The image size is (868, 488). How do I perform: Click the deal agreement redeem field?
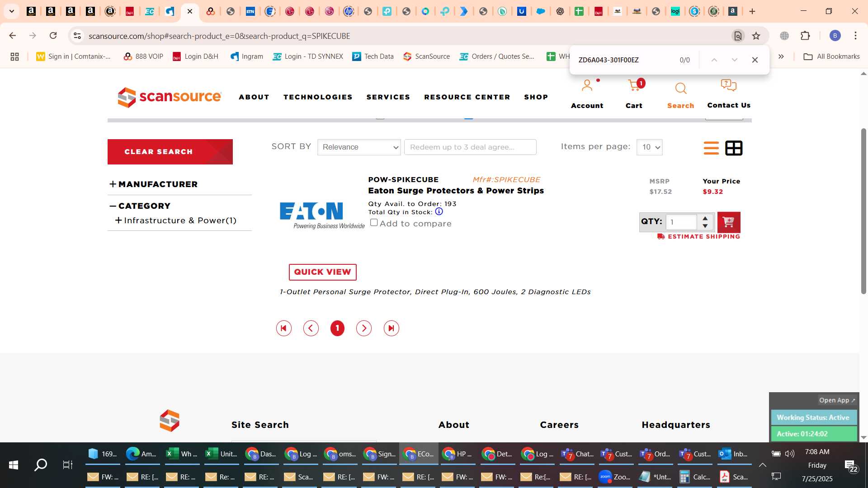(x=470, y=147)
